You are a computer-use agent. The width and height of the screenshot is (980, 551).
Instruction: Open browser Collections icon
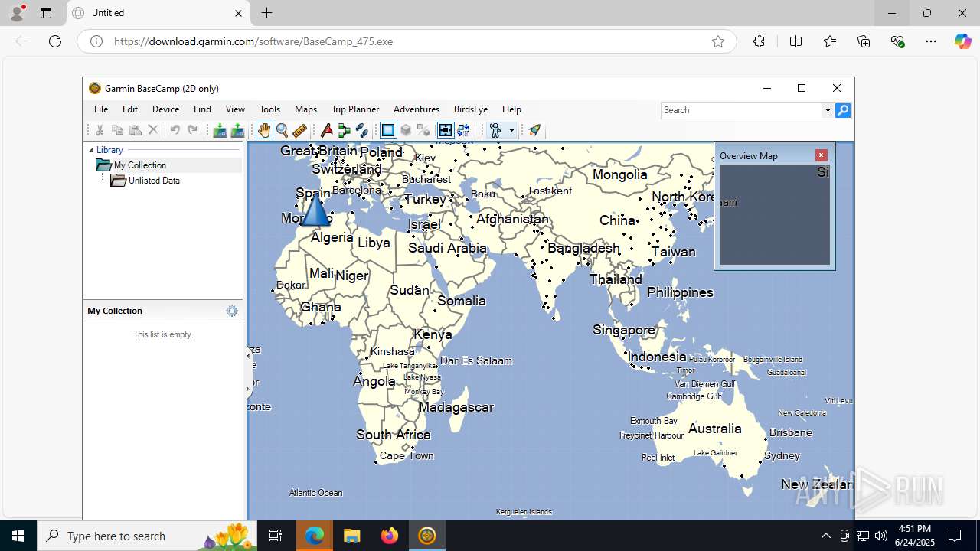pos(864,41)
